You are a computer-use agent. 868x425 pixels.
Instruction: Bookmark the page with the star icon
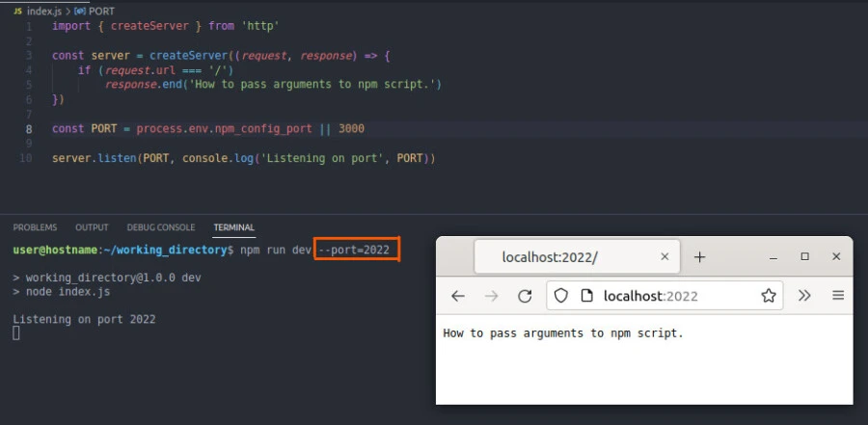(x=769, y=296)
